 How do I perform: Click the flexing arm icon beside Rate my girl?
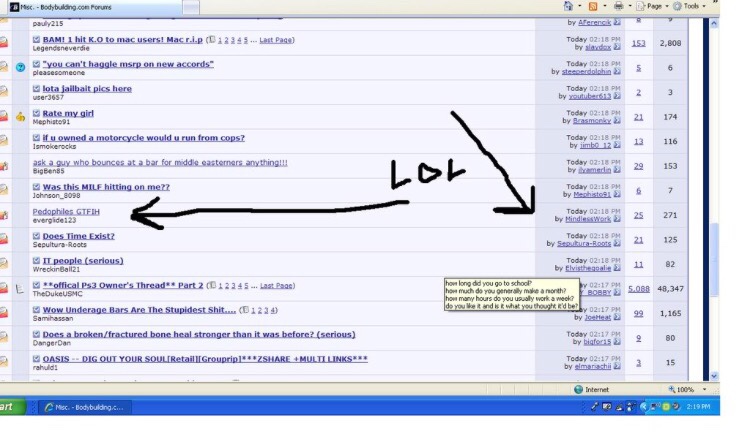[x=20, y=116]
